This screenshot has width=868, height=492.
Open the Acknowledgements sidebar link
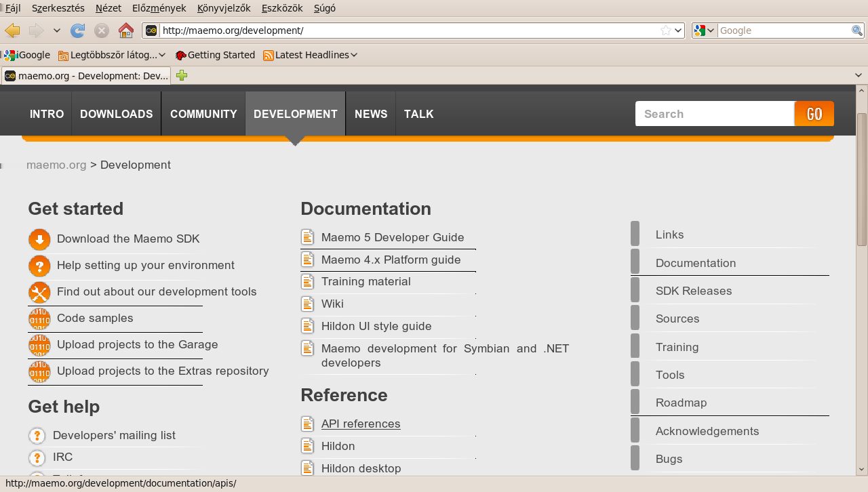(707, 431)
